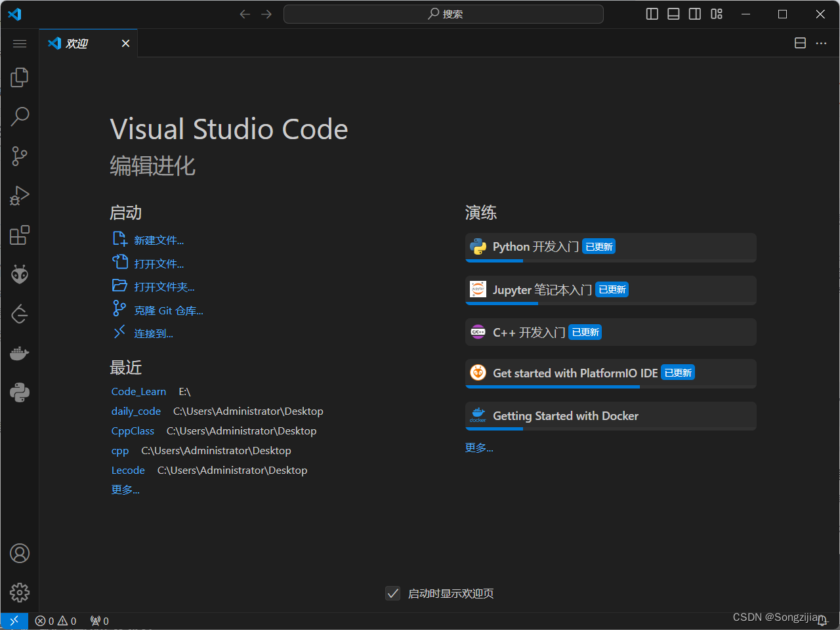Click the PlatformIO logo on the walkthrough card

[478, 373]
